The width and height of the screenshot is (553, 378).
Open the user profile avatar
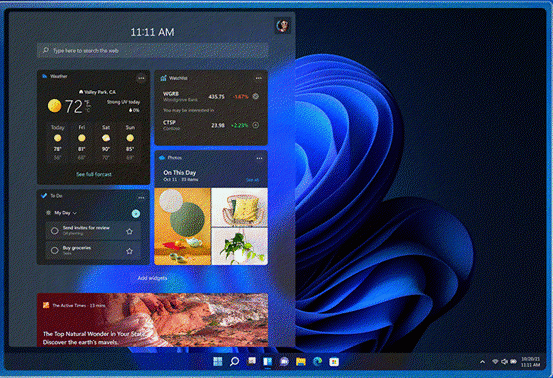point(282,25)
